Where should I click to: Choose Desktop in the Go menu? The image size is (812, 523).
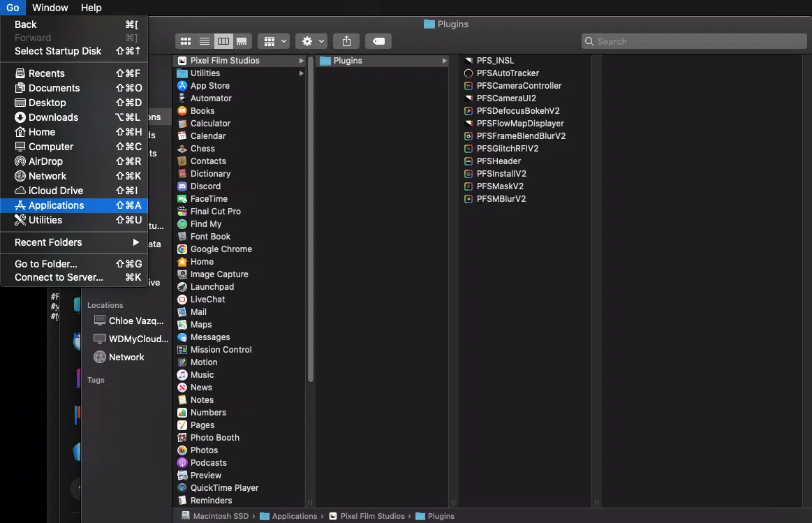point(75,103)
